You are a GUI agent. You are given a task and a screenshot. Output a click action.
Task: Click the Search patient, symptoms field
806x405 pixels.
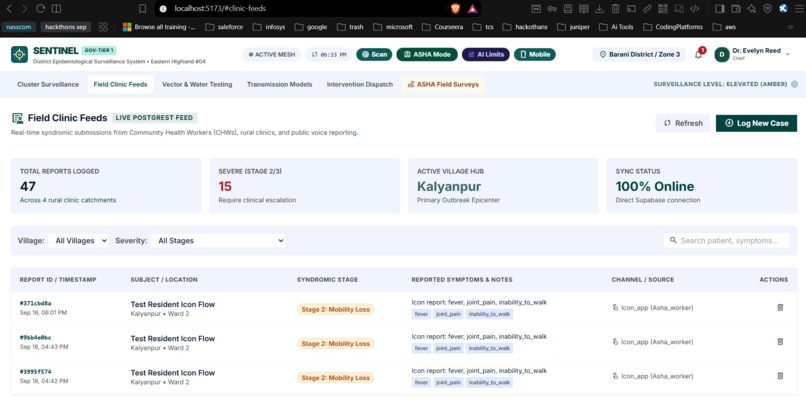click(726, 241)
